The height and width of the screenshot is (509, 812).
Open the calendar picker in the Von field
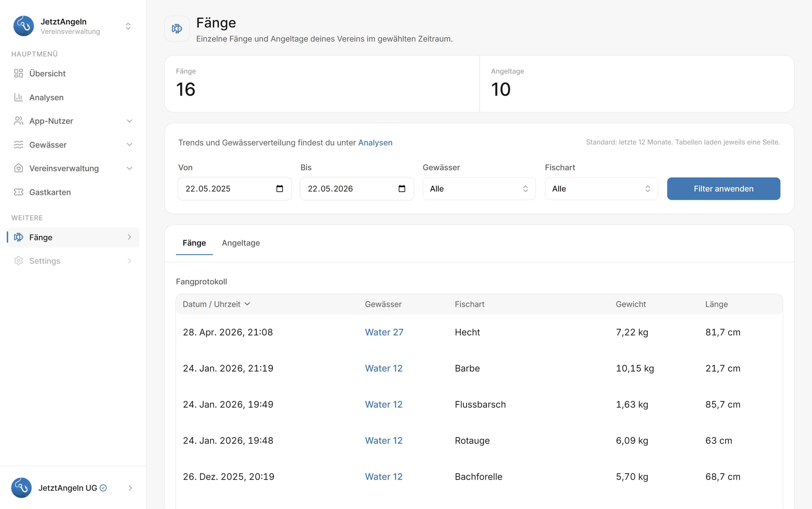pos(280,189)
